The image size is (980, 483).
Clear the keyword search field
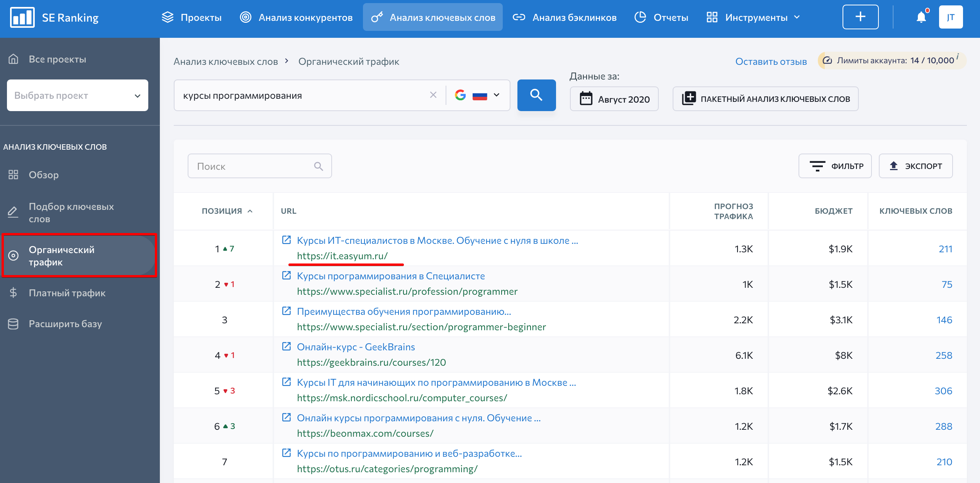[x=433, y=95]
